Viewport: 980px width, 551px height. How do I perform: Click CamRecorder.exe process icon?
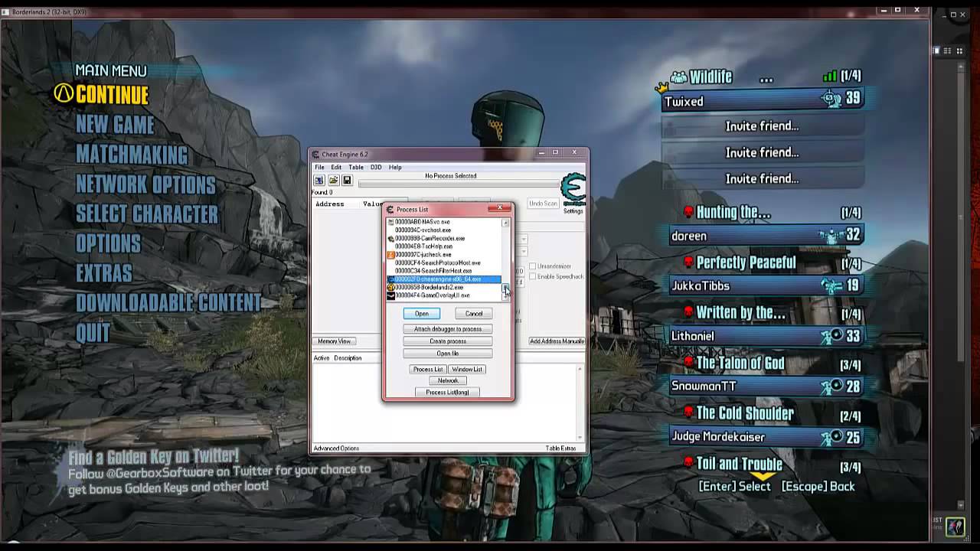click(x=390, y=238)
